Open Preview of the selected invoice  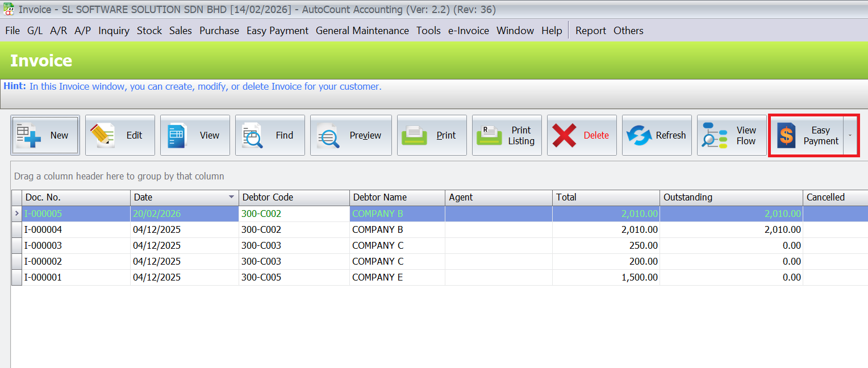click(350, 135)
